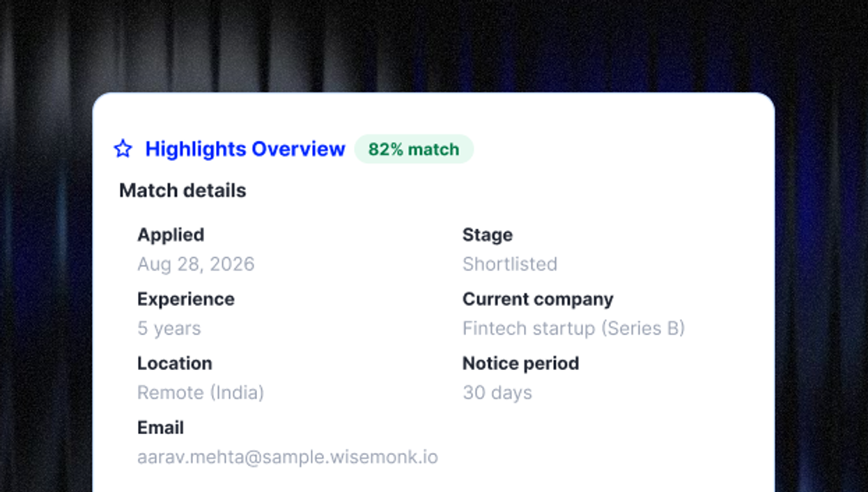
Task: Click the Notice period label
Action: tap(521, 363)
